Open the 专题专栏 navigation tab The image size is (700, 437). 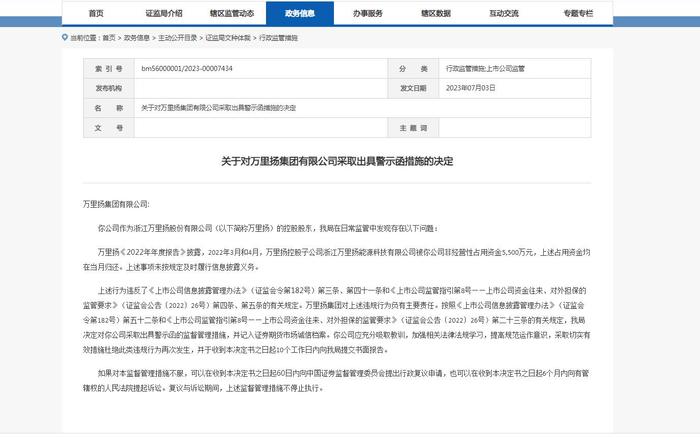(578, 13)
